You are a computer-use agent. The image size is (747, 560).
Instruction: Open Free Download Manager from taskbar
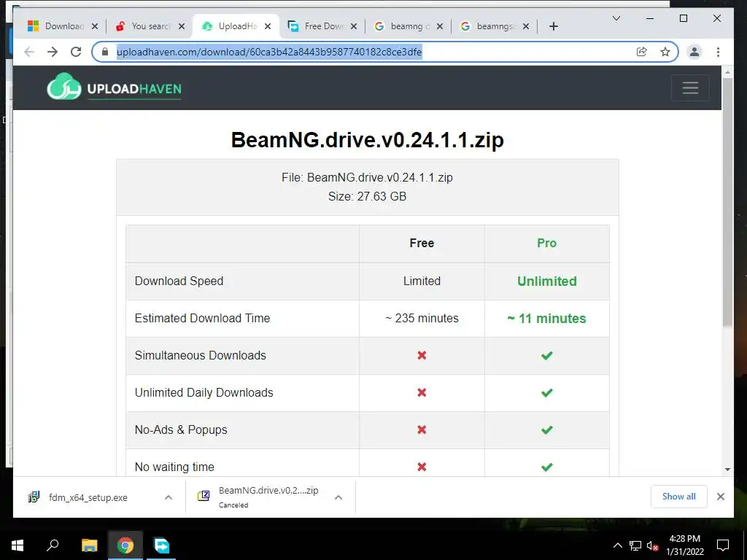pos(161,545)
